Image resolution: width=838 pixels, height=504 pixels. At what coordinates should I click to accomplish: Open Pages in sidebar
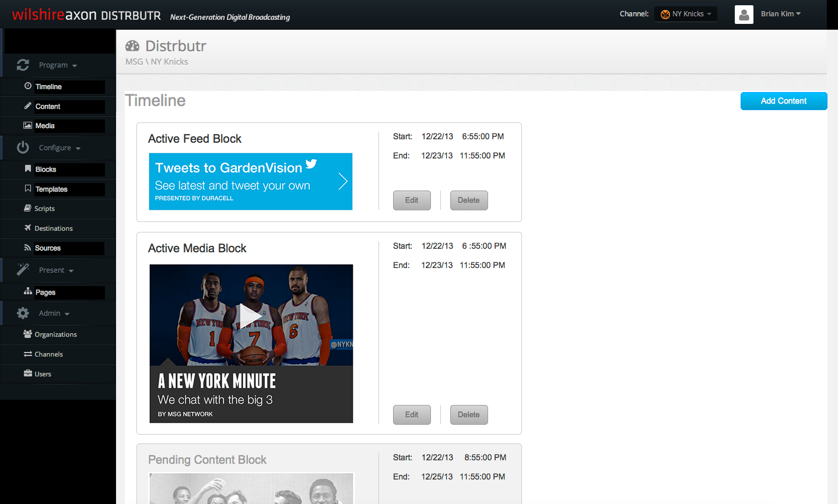(x=45, y=292)
